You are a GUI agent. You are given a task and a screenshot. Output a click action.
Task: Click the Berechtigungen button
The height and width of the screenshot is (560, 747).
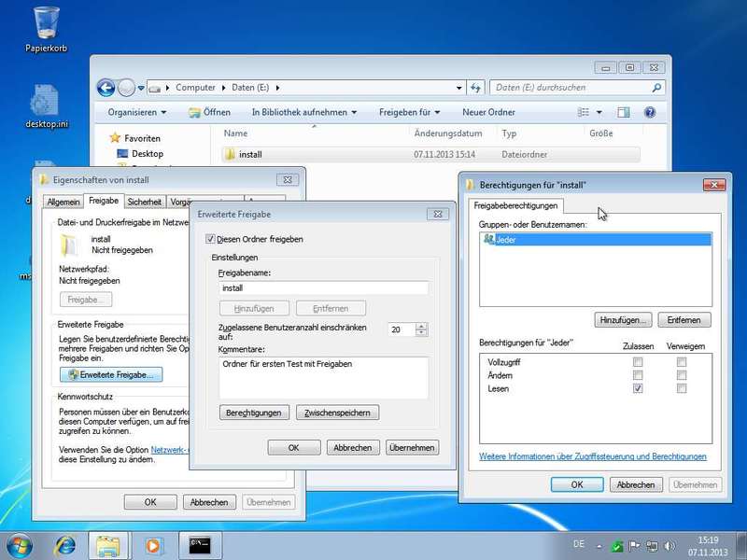253,413
